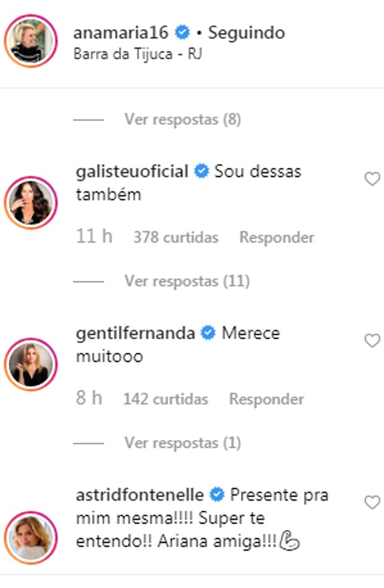Viewport: 384px width, 588px height.
Task: Like the galisteuoficial comment with the heart
Action: coord(372,179)
